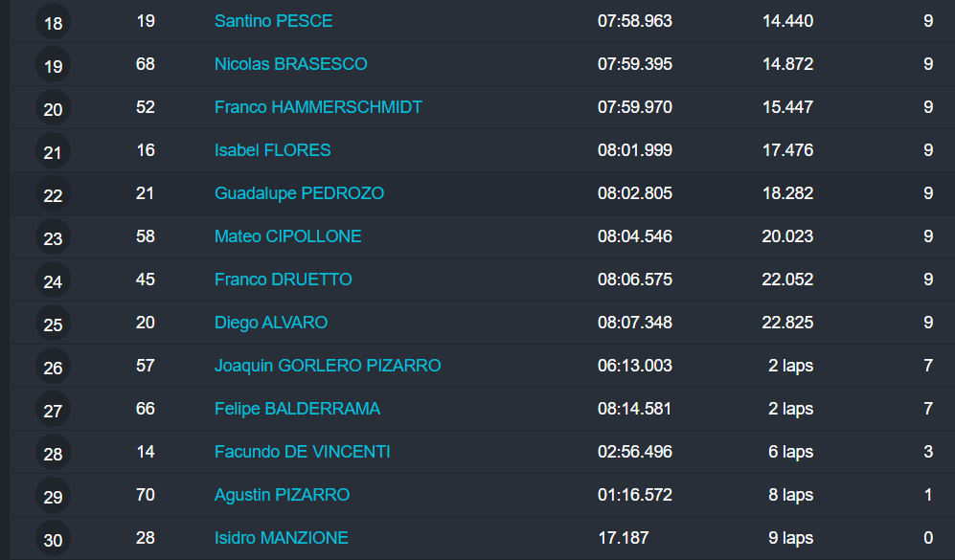Screen dimensions: 955x560
Task: Select the position 24 circle badge
Action: [53, 280]
